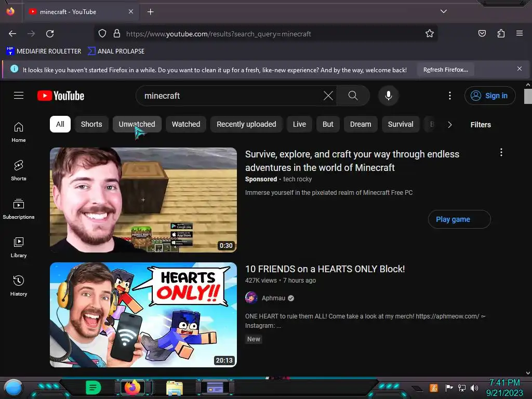This screenshot has width=532, height=399.
Task: Clear the minecraft search text
Action: [328, 96]
